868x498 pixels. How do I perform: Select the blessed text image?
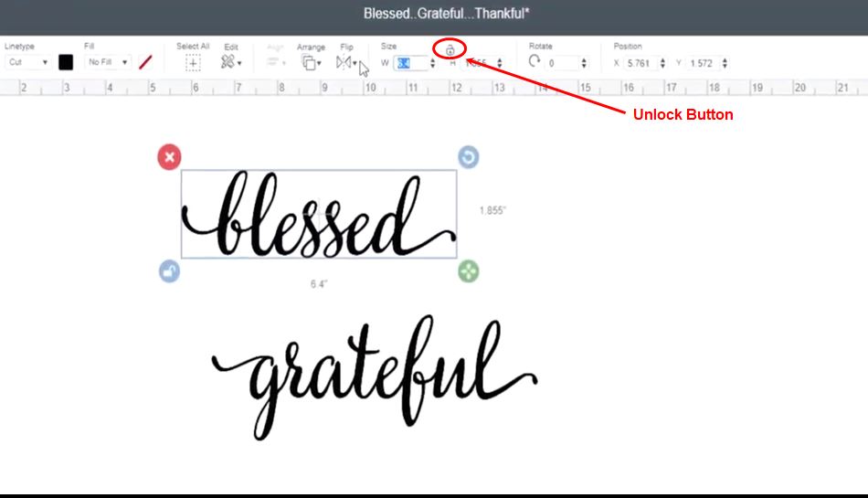[x=319, y=215]
